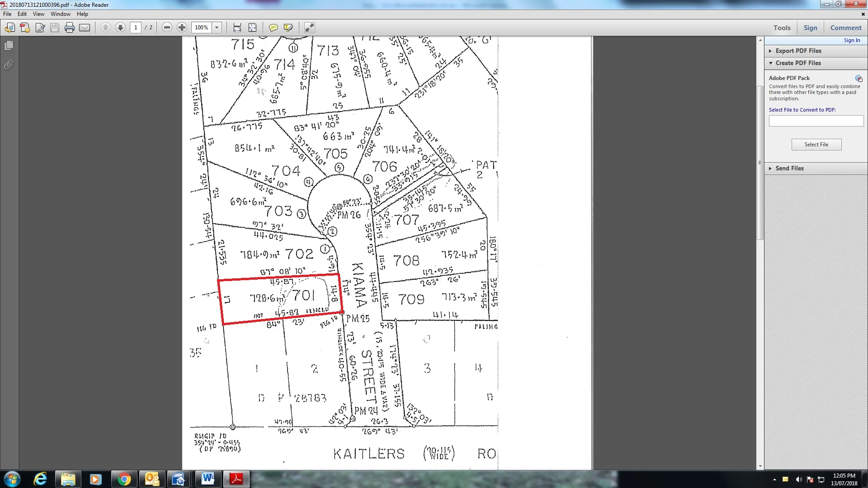This screenshot has height=488, width=868.
Task: Open the zoom percentage dropdown
Action: click(217, 28)
